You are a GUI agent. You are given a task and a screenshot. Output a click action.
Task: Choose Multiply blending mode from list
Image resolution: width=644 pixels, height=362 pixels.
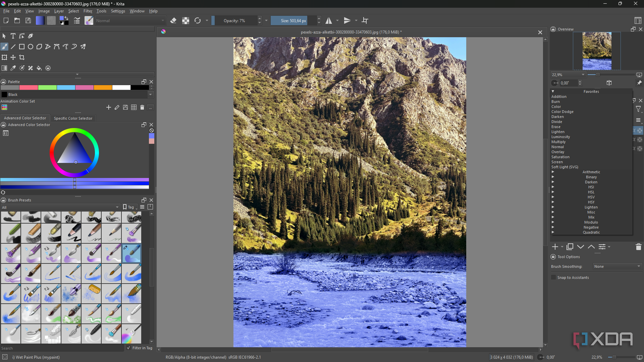pyautogui.click(x=558, y=142)
